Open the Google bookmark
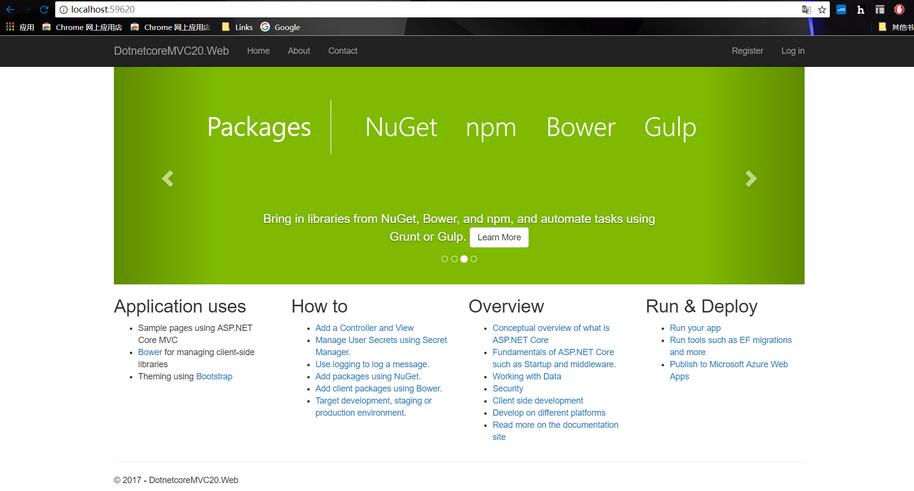Screen dimensions: 914x491 [280, 27]
